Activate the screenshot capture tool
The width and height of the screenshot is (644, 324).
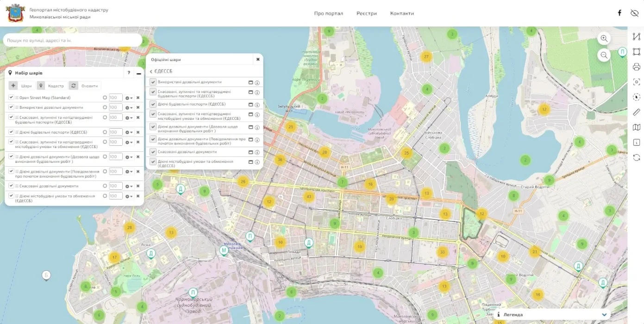pos(636,82)
